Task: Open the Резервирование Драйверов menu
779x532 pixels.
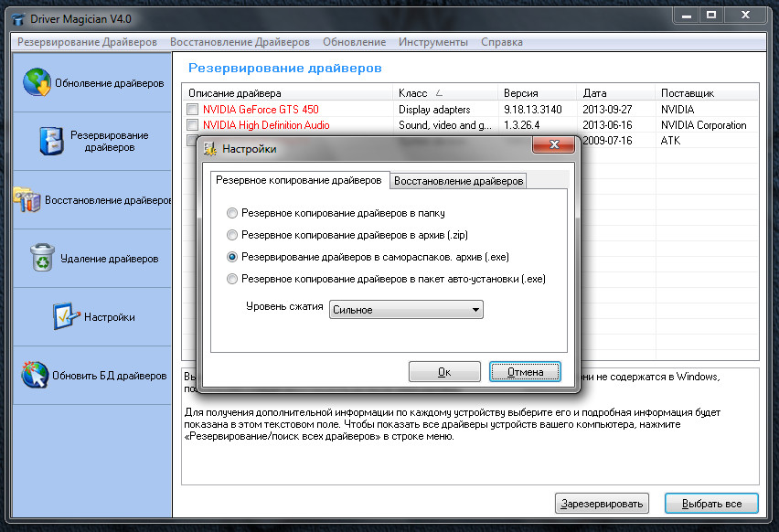Action: (x=88, y=42)
